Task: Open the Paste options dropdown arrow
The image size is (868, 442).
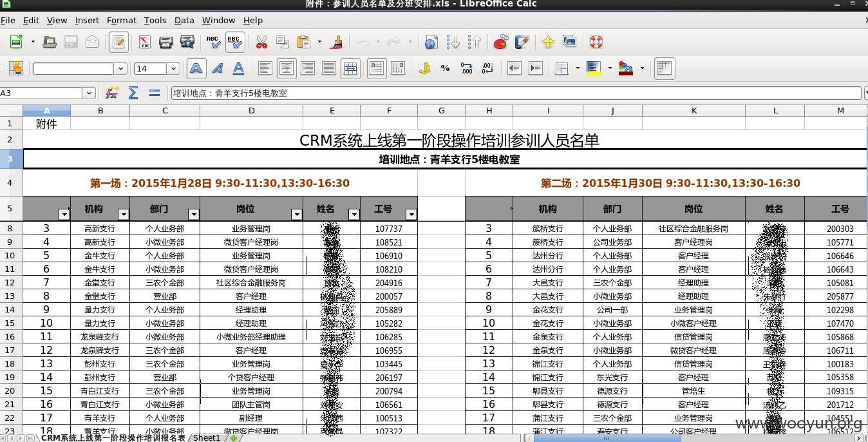Action: click(x=319, y=43)
